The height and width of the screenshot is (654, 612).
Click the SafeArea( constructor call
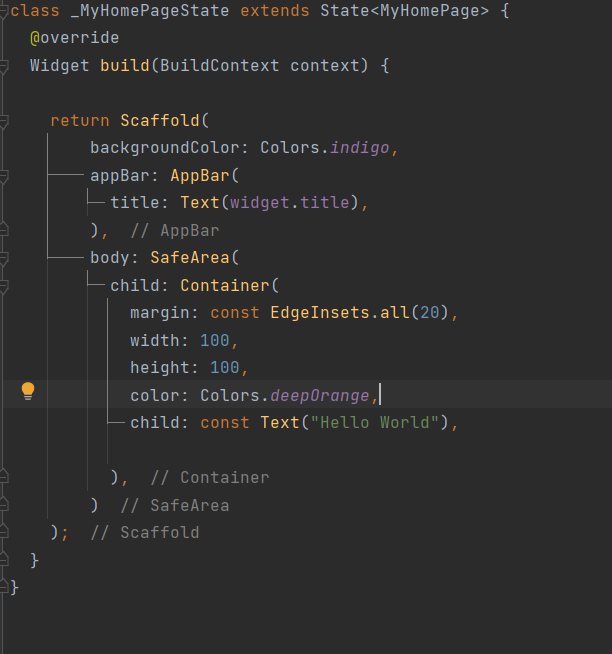(194, 258)
